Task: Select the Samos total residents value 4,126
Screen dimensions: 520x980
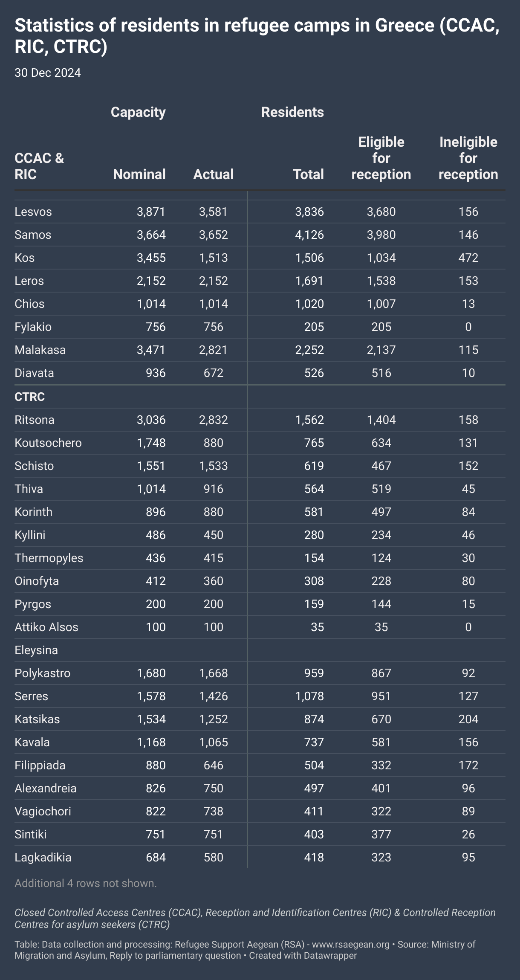Action: coord(309,235)
